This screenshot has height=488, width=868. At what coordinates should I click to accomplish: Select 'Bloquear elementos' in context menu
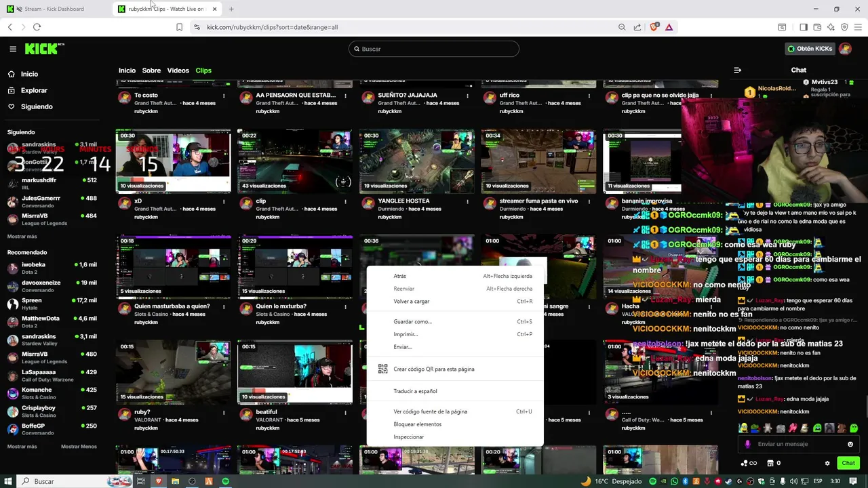(455, 424)
